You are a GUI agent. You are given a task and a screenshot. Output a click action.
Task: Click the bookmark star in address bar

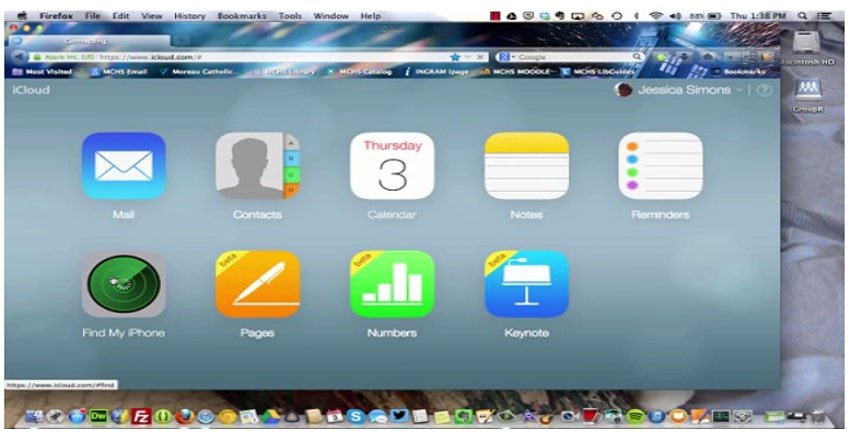click(x=455, y=56)
